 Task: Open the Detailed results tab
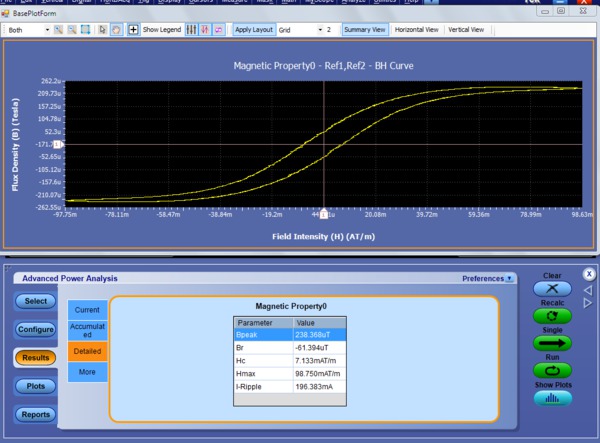tap(86, 351)
